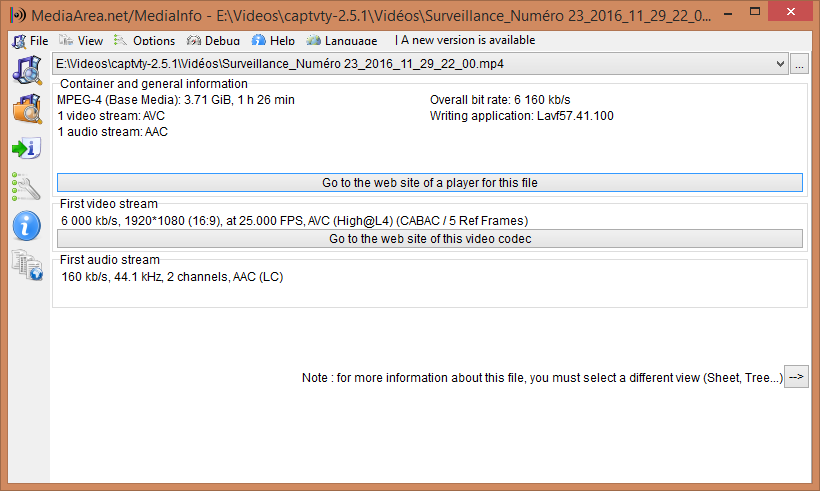Open the View menu
The image size is (820, 491).
(81, 40)
